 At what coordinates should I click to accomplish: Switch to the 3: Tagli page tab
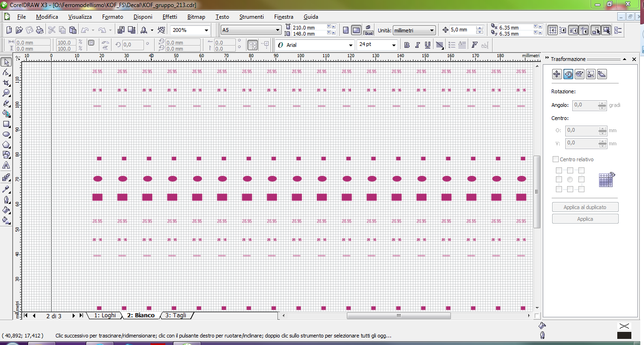coord(176,315)
